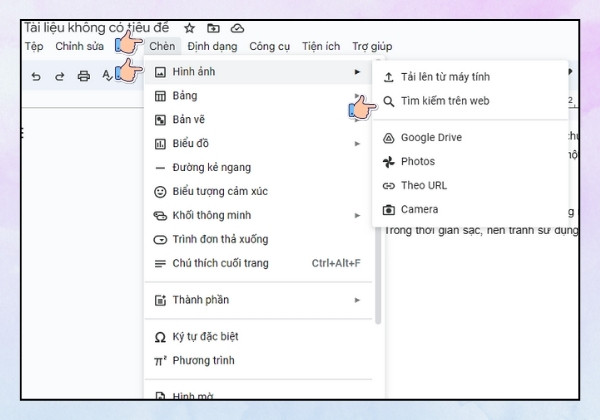Expand the Biểu đồ submenu arrow
The image size is (600, 420).
[x=357, y=144]
